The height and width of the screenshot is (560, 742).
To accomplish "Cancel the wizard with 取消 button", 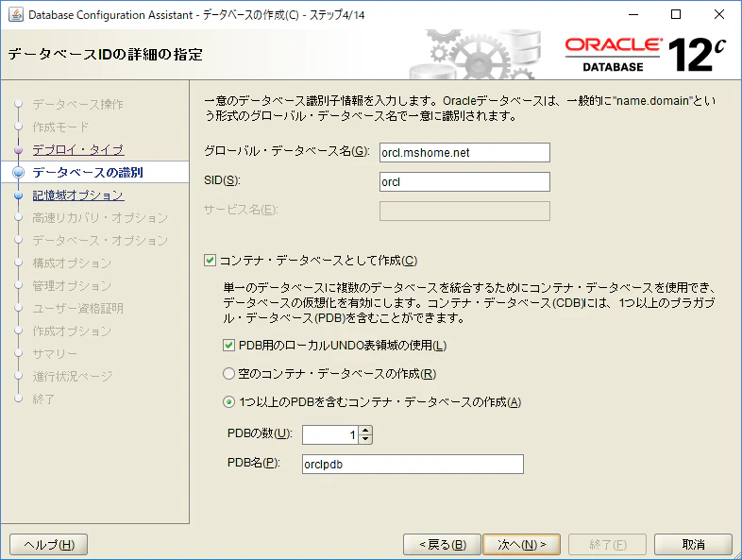I will pyautogui.click(x=693, y=544).
